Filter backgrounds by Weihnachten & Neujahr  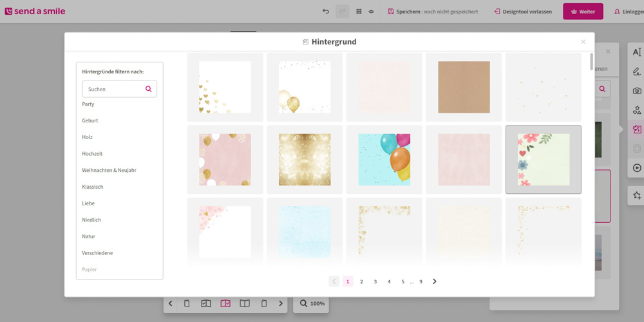pos(109,170)
